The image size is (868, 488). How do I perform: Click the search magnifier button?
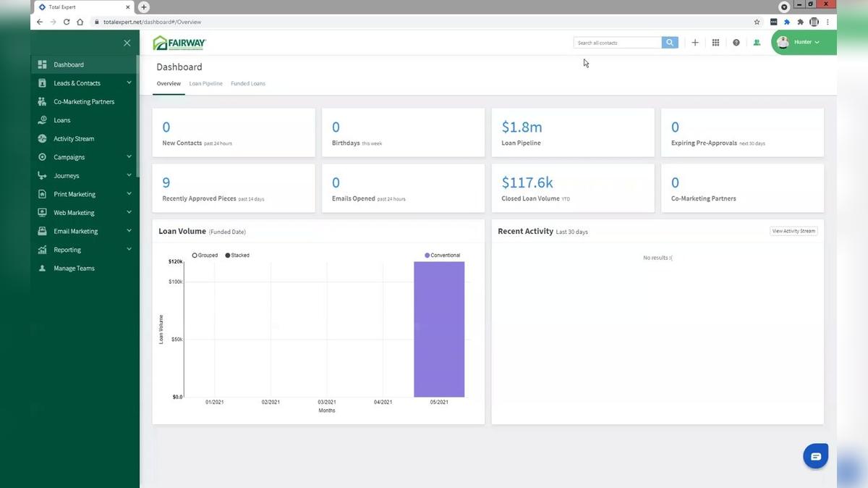670,43
